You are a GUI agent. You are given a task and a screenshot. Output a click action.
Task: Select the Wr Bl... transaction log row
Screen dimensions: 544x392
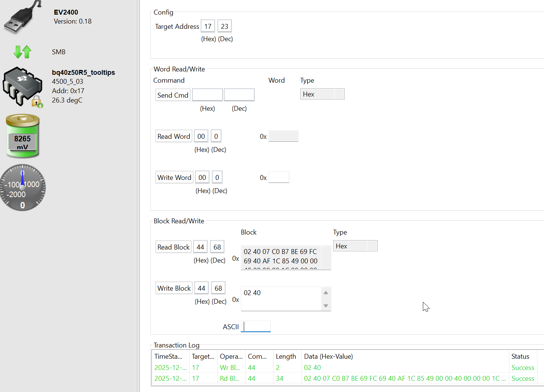pyautogui.click(x=329, y=368)
